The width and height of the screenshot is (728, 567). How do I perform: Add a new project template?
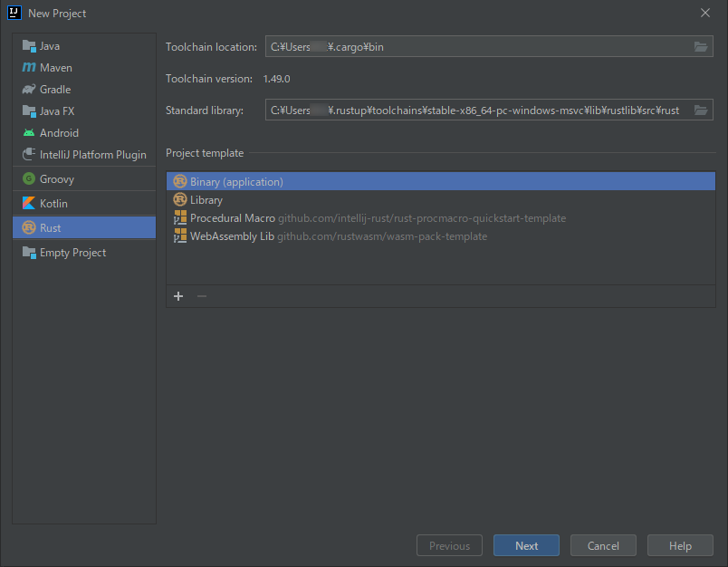pyautogui.click(x=178, y=296)
